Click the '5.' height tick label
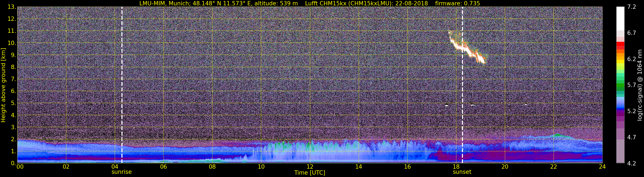This screenshot has height=177, width=644. tap(13, 103)
